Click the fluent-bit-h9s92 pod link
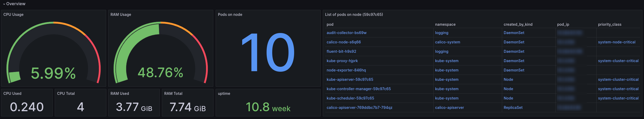Screen dimensions: 644x119 341,51
